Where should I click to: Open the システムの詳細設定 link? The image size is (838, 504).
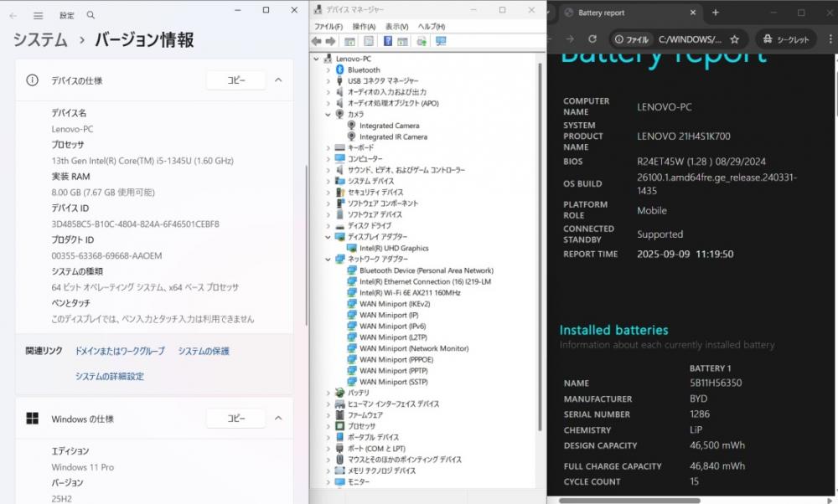click(x=110, y=377)
